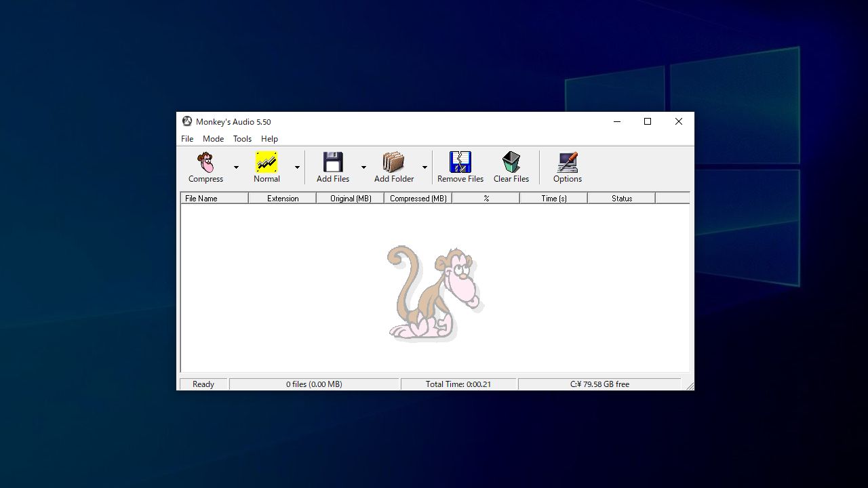Expand the Normal level dropdown arrow
This screenshot has width=868, height=488.
point(297,167)
